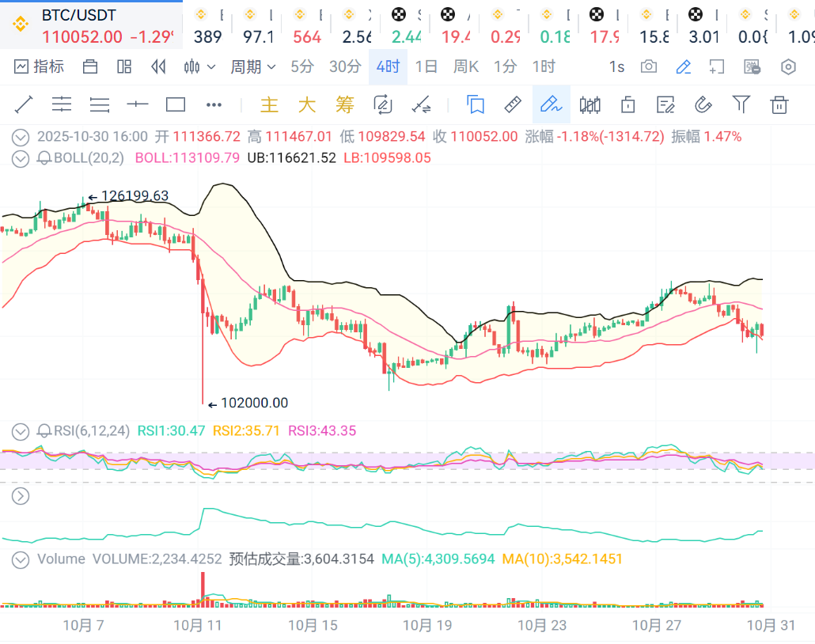Toggle the pencil drawing toolbar button

(684, 66)
